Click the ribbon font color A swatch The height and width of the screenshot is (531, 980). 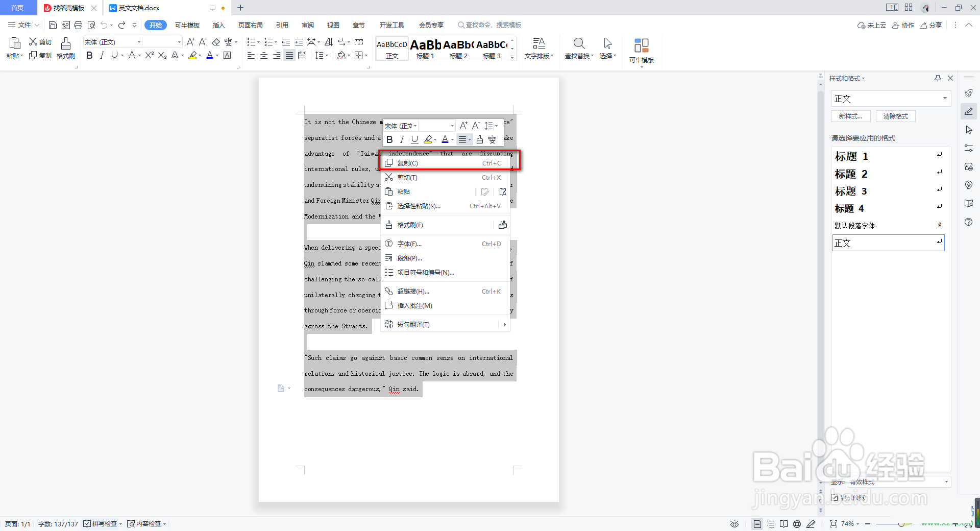pyautogui.click(x=209, y=55)
